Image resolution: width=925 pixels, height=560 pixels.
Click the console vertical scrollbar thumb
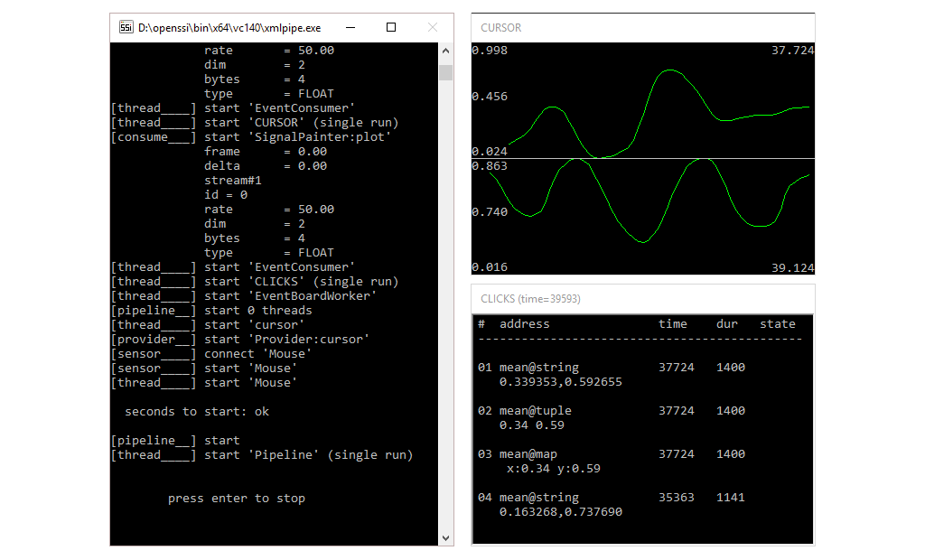(x=445, y=72)
